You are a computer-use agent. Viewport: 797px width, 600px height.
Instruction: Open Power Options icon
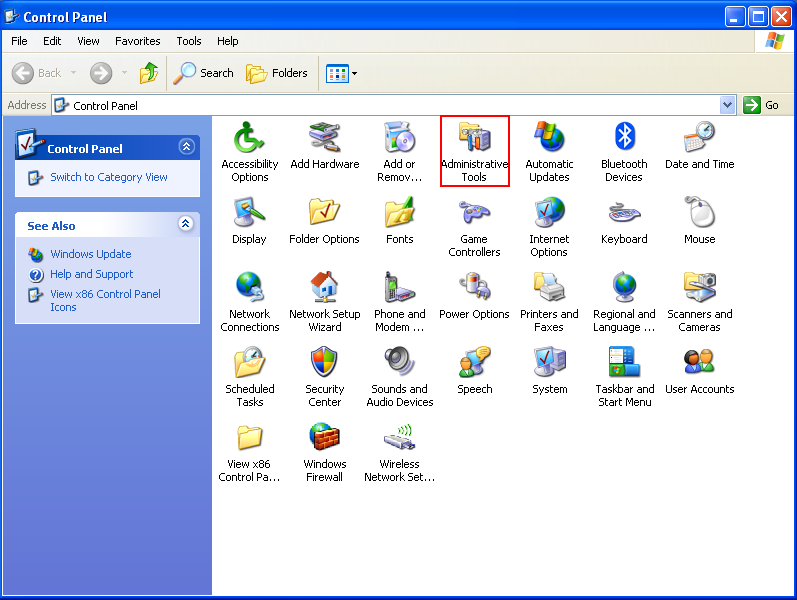point(474,296)
